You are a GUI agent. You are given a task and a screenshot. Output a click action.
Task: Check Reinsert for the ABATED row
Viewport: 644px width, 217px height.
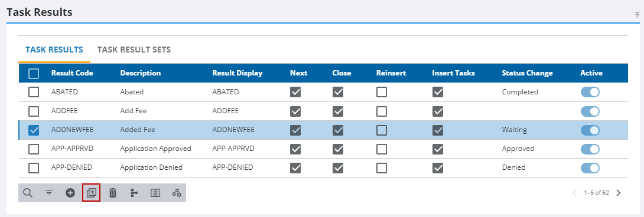382,92
